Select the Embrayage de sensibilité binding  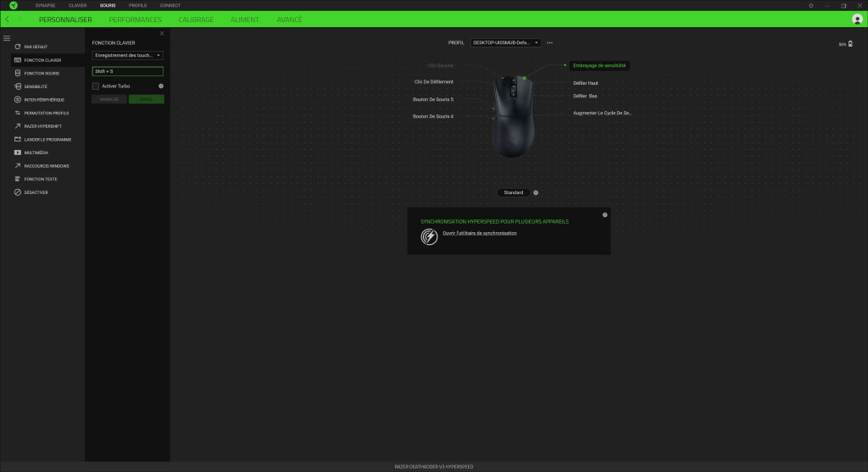pos(599,65)
